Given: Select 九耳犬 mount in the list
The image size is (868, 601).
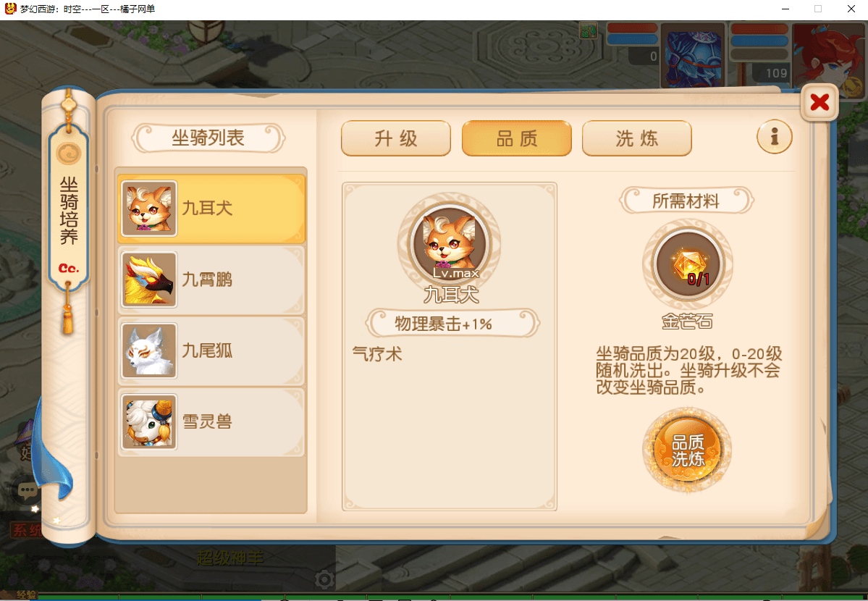Looking at the screenshot, I should (211, 209).
